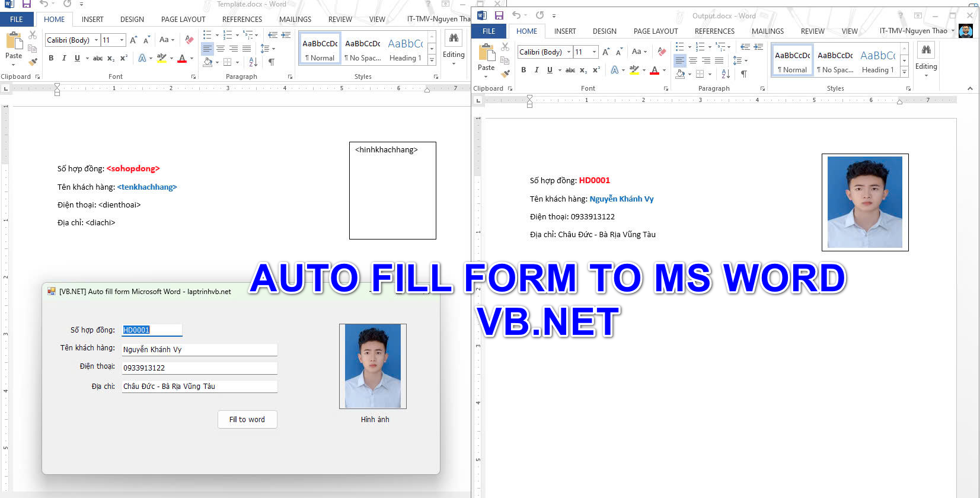
Task: Toggle Strikethrough in Template Word window
Action: coord(98,58)
